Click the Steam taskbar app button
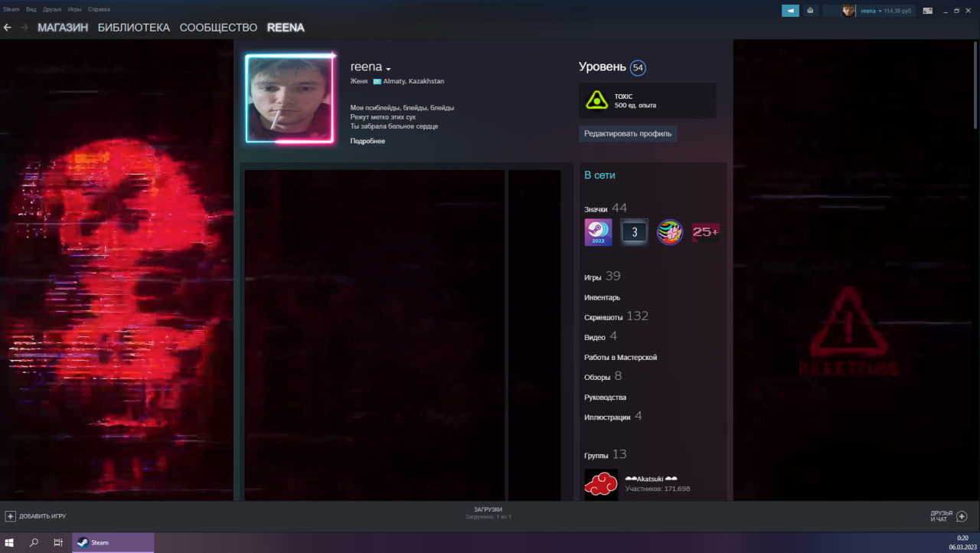980x553 pixels. pyautogui.click(x=113, y=542)
